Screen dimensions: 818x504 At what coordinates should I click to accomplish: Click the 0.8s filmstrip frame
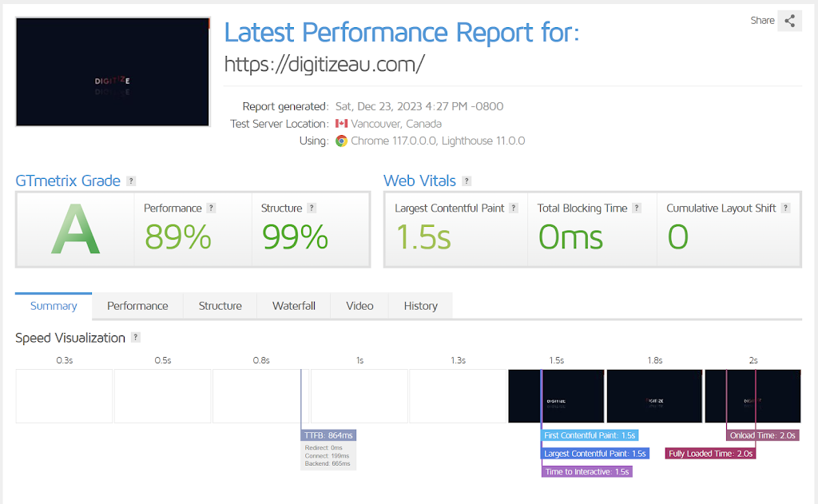(x=261, y=396)
